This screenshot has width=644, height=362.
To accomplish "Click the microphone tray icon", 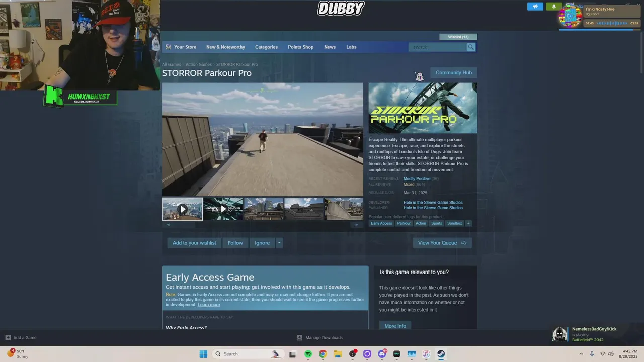I will tap(592, 354).
